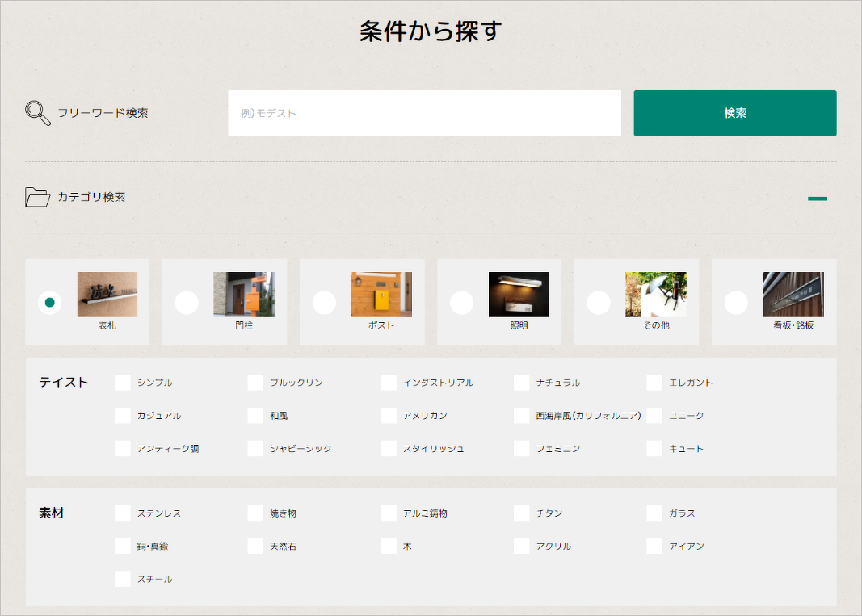Check the エレガント taste option

coord(654,383)
